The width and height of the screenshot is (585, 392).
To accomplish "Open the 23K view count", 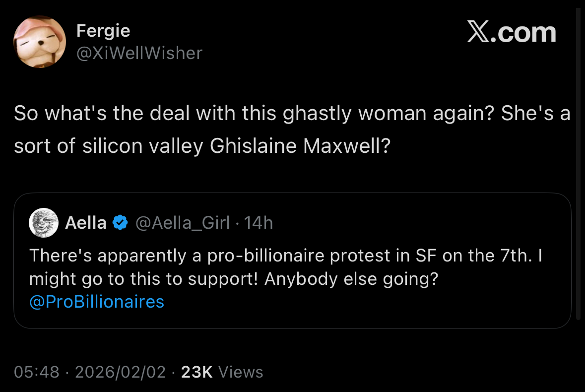I will point(197,372).
